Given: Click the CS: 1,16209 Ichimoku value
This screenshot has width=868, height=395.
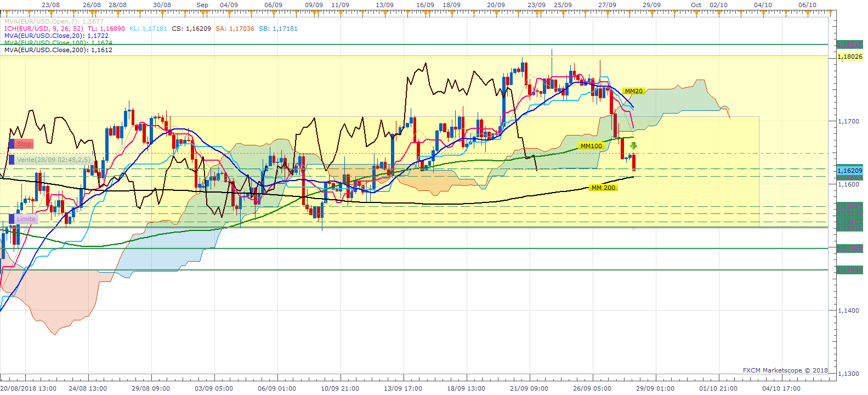Looking at the screenshot, I should (x=191, y=29).
